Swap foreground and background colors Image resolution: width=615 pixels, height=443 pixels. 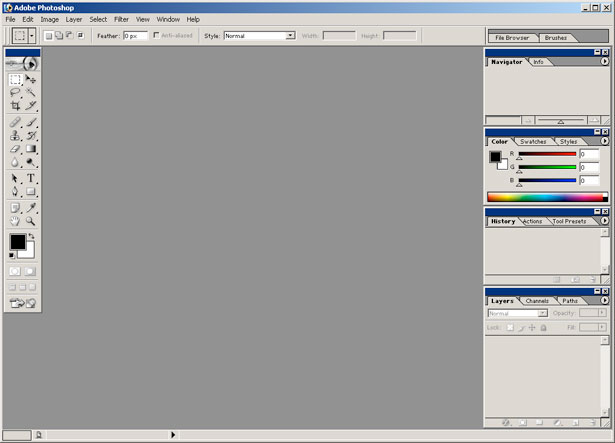tap(31, 236)
